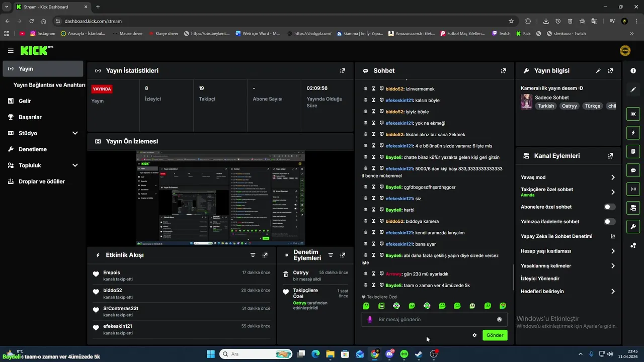Open the Etkinlik Akışı filter icon
Screen dimensions: 644x362
253,255
